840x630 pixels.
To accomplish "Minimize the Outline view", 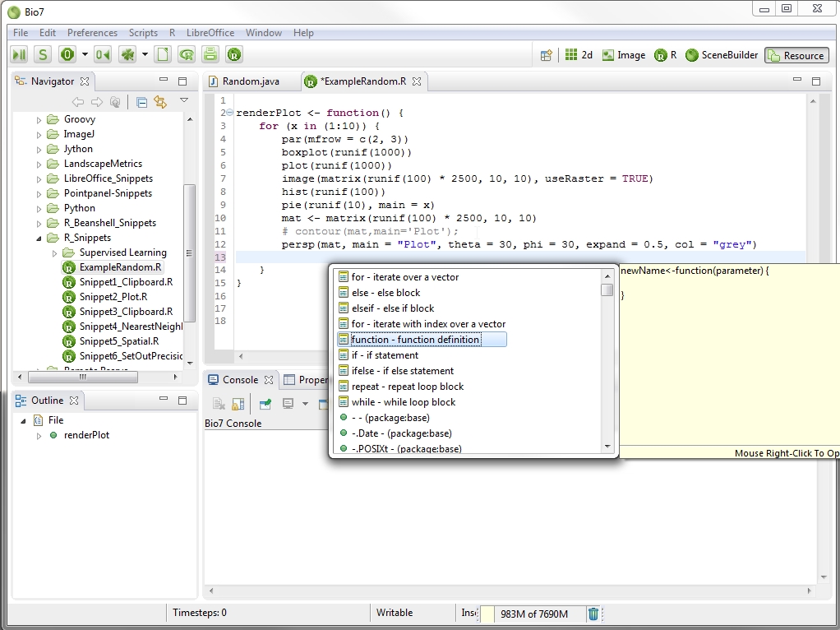I will click(x=164, y=399).
